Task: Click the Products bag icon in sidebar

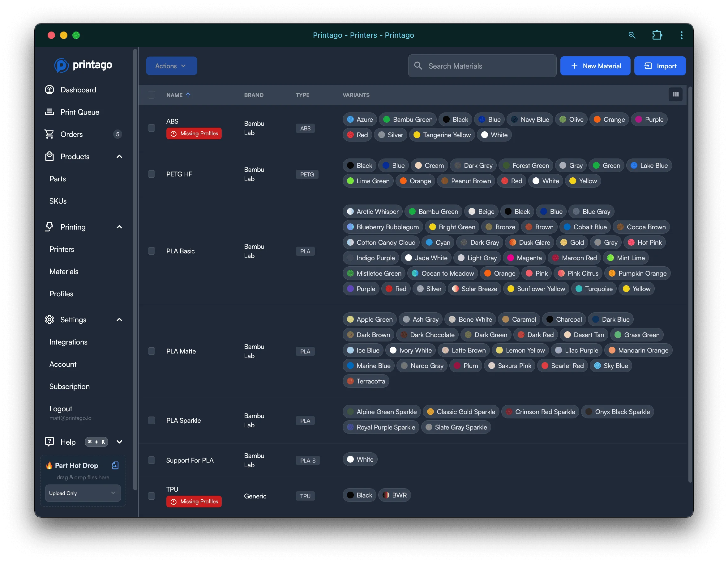Action: (49, 156)
